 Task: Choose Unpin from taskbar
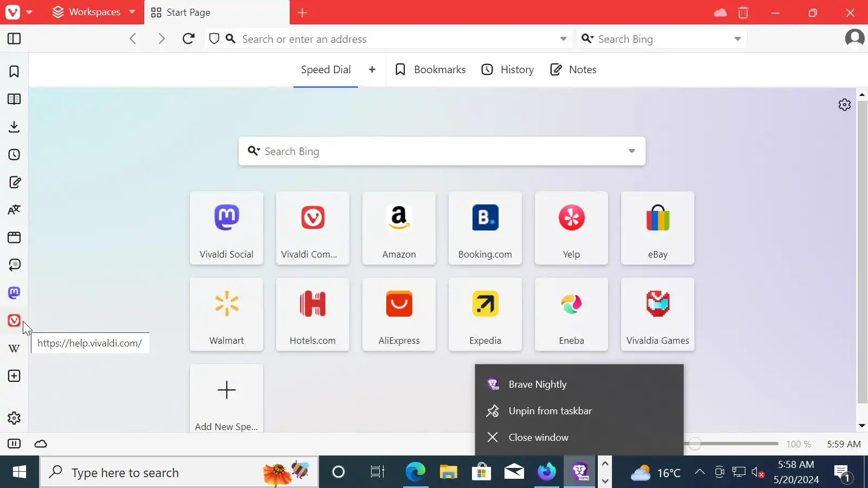pyautogui.click(x=579, y=411)
